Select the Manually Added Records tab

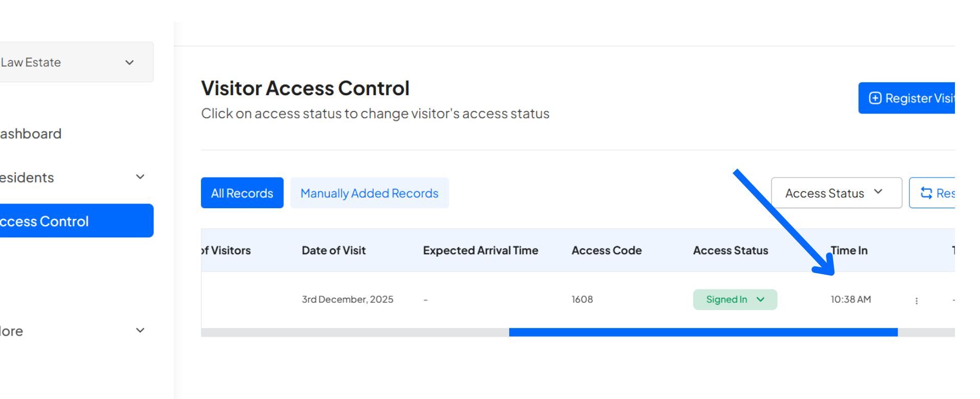[x=370, y=193]
